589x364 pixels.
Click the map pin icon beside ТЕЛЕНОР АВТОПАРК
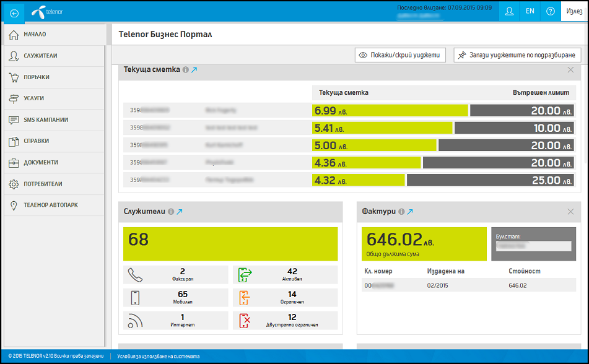(14, 206)
